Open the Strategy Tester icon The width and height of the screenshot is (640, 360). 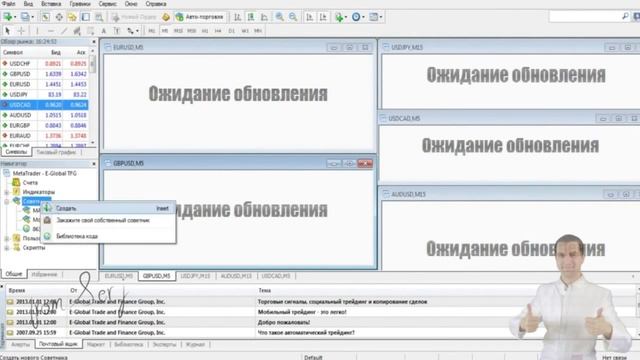[99, 17]
